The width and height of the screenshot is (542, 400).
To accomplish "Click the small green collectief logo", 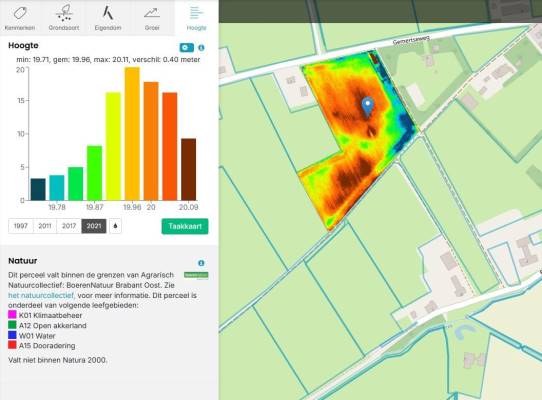I will click(196, 275).
